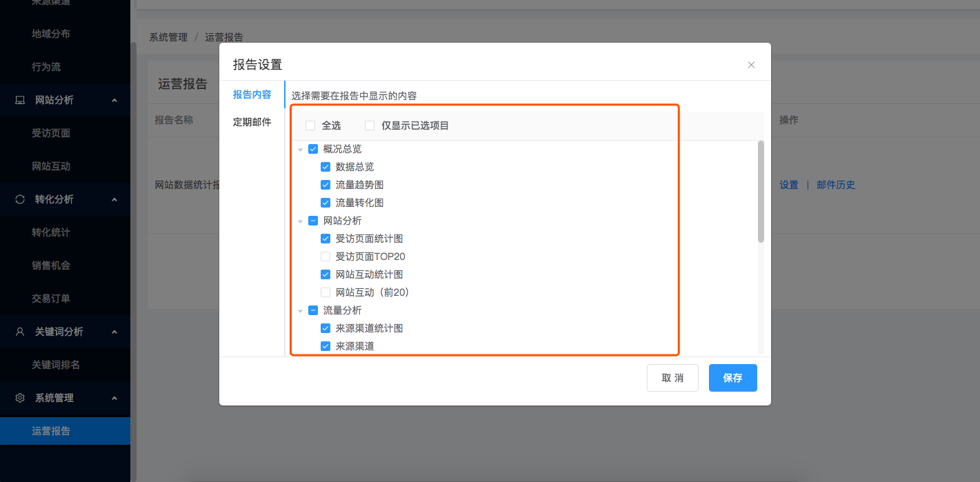
Task: Click the checklist vertical scrollbar thumb
Action: tap(761, 192)
